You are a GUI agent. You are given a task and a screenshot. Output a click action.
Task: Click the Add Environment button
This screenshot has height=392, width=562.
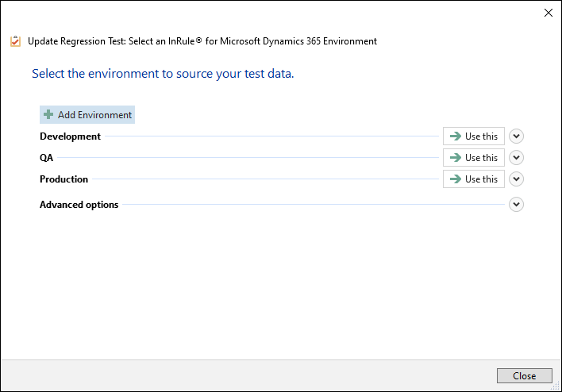pos(87,114)
